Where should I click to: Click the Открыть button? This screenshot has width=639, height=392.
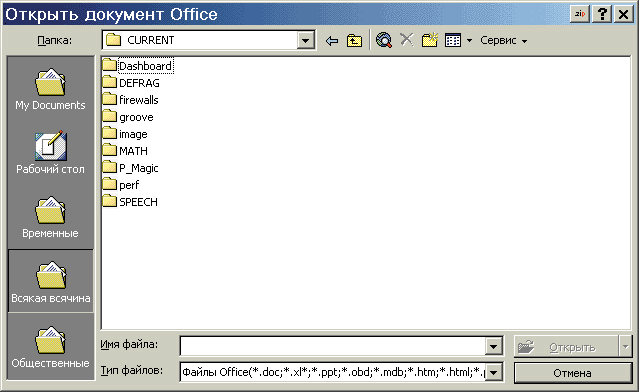(x=566, y=347)
